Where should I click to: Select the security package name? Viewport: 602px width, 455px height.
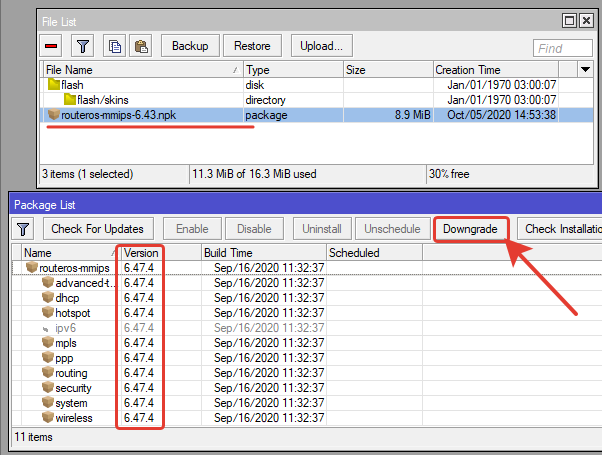(73, 388)
